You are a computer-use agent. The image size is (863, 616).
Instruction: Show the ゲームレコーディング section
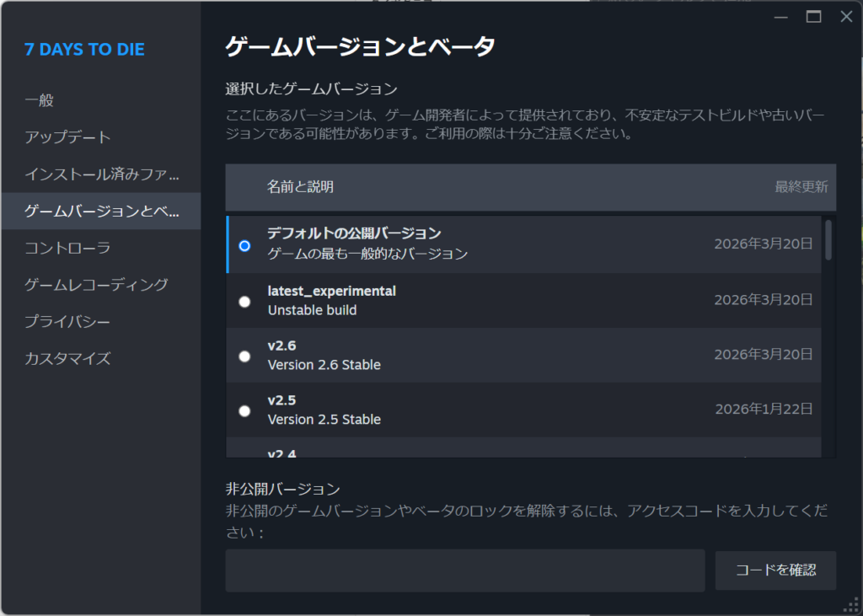pyautogui.click(x=96, y=285)
